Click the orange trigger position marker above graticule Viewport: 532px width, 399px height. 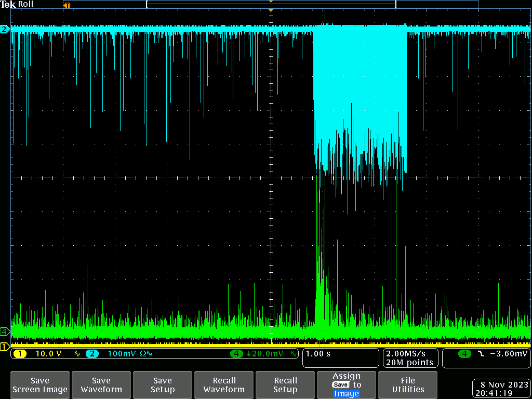(270, 10)
